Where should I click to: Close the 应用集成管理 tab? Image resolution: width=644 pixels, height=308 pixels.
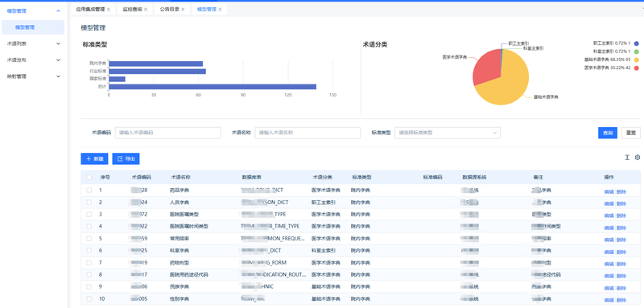tap(109, 10)
